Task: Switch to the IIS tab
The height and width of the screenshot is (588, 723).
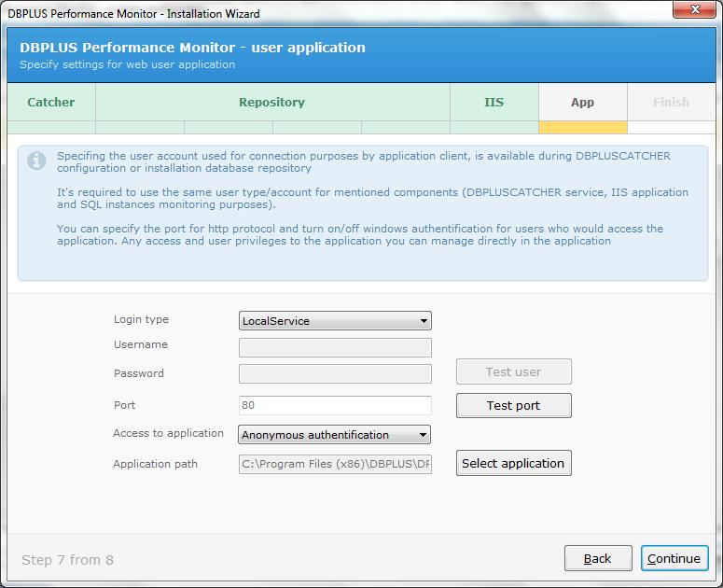Action: pyautogui.click(x=494, y=102)
